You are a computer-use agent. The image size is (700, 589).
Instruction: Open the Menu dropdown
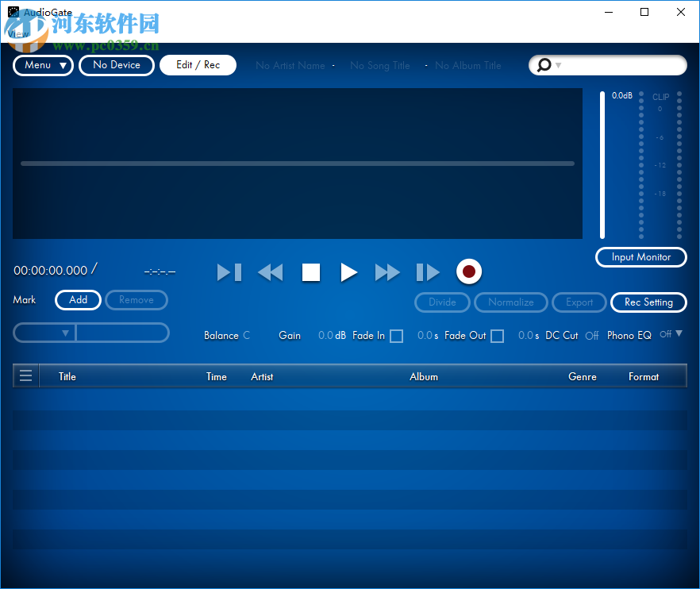click(43, 65)
